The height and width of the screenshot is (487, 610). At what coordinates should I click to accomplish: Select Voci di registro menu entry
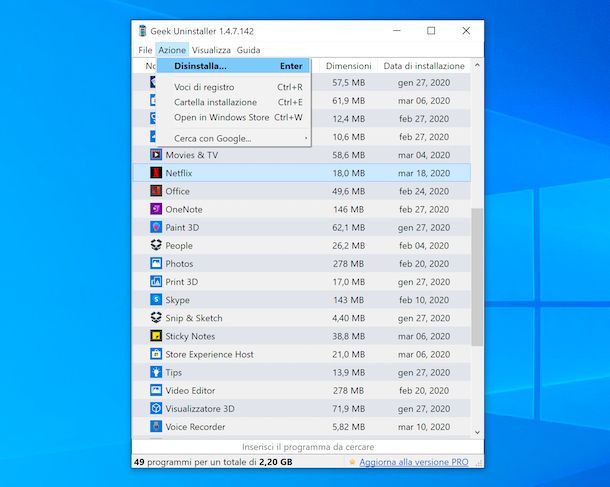pos(233,87)
